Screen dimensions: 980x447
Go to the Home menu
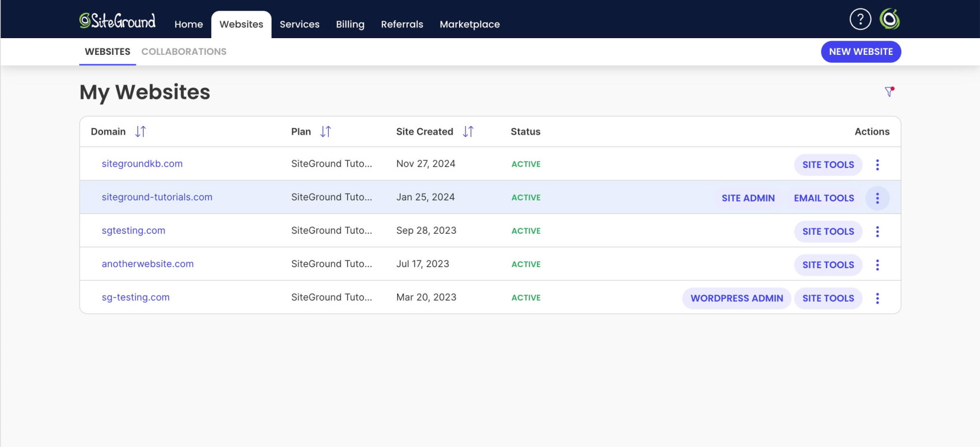(x=189, y=24)
